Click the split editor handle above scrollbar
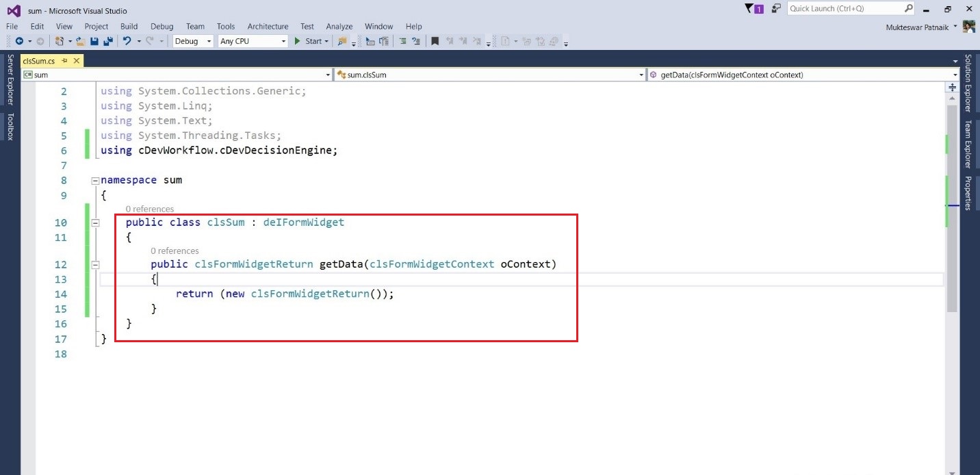 pos(952,88)
